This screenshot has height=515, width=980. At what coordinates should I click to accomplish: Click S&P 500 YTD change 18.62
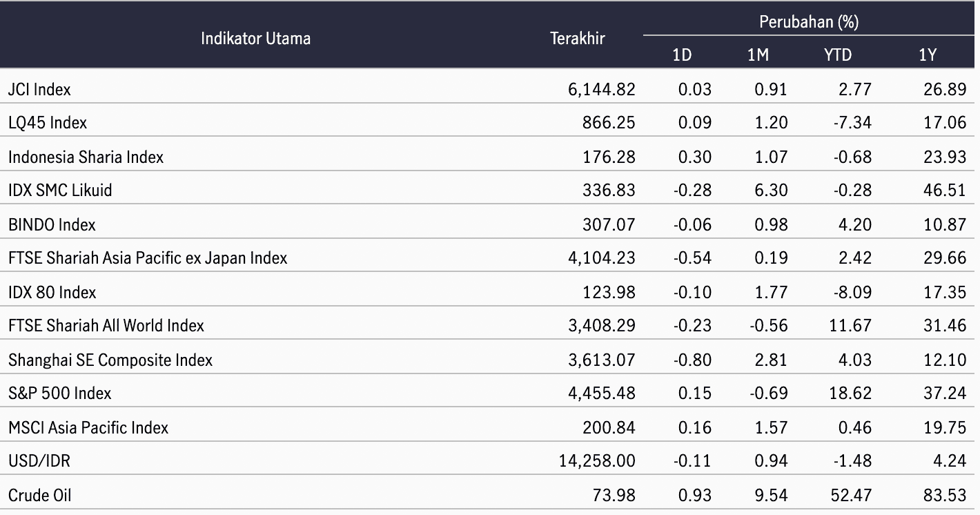coord(851,393)
